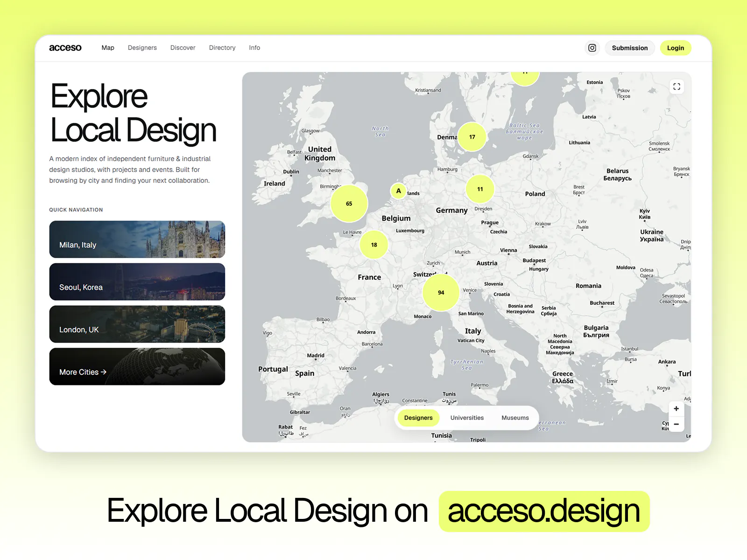Select the map marker labeled A

pos(398,191)
